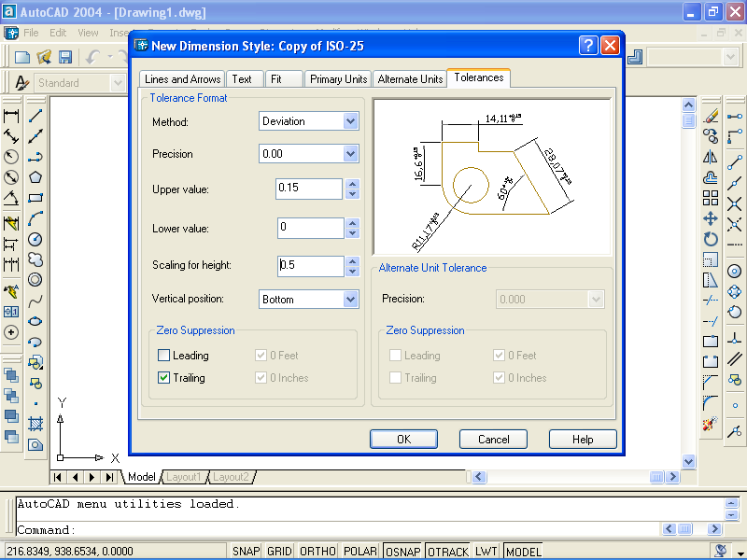The width and height of the screenshot is (747, 560).
Task: Select the Diameter Dimension tool
Action: click(x=11, y=177)
